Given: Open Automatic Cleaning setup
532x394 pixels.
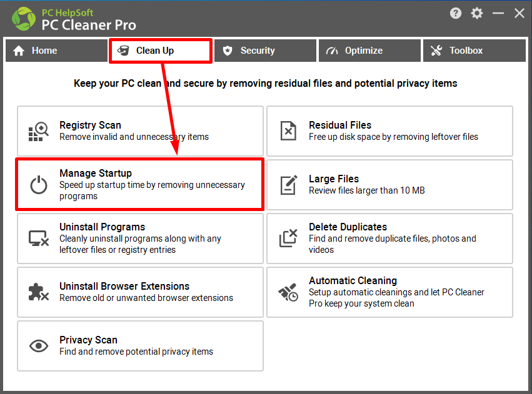Looking at the screenshot, I should [390, 292].
